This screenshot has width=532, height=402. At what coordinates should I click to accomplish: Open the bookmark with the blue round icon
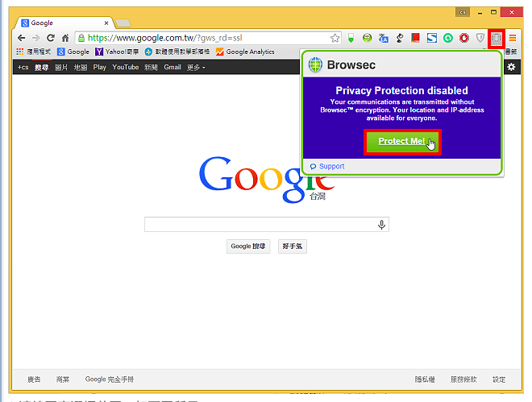(x=177, y=52)
